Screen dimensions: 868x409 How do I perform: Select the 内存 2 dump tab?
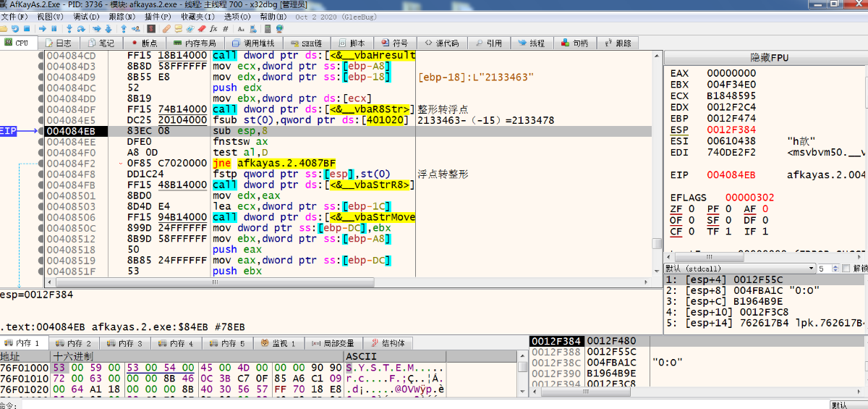point(73,343)
